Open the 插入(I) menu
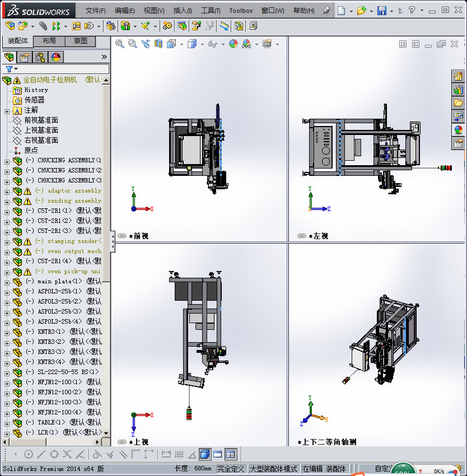The image size is (467, 476). point(183,11)
